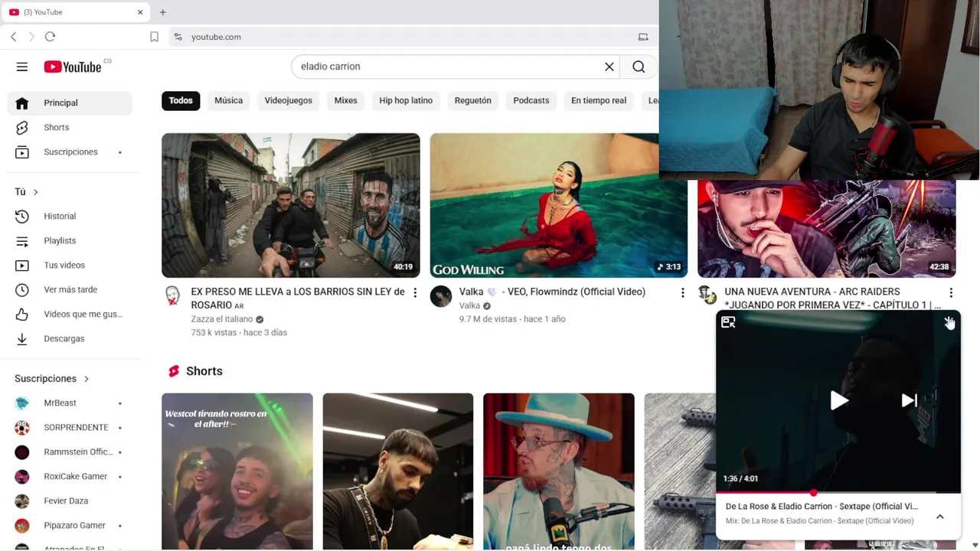The width and height of the screenshot is (980, 551).
Task: Open Pipazaro Gamer channel
Action: pyautogui.click(x=70, y=525)
